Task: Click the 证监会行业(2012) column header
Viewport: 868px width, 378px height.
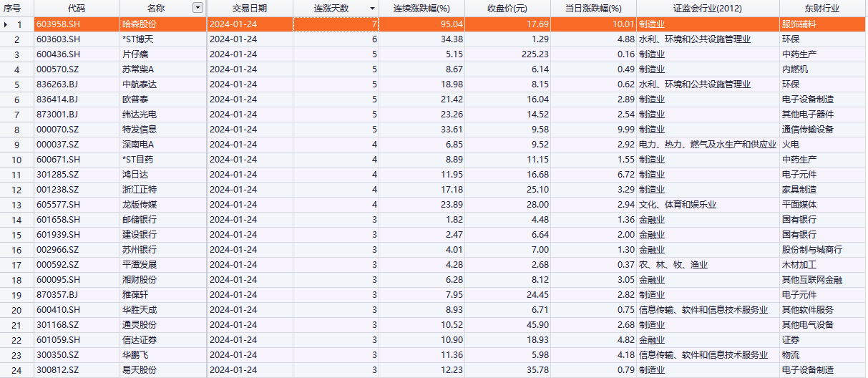Action: (707, 9)
